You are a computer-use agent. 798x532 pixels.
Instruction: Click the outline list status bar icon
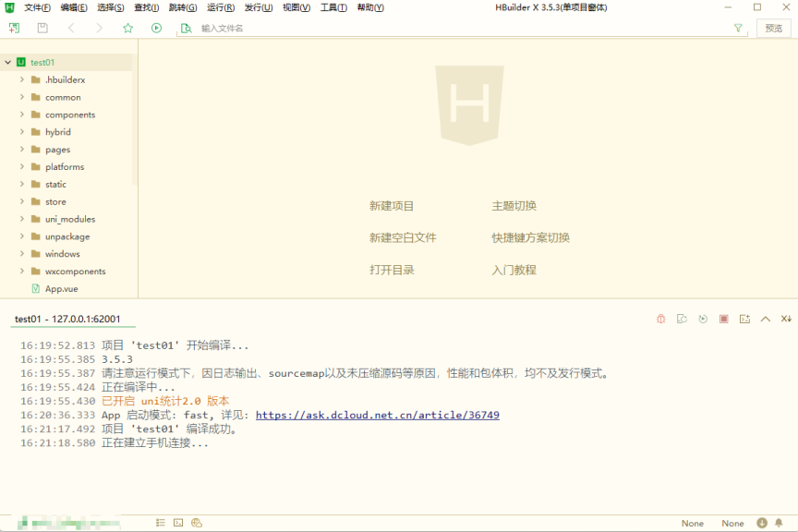(161, 523)
